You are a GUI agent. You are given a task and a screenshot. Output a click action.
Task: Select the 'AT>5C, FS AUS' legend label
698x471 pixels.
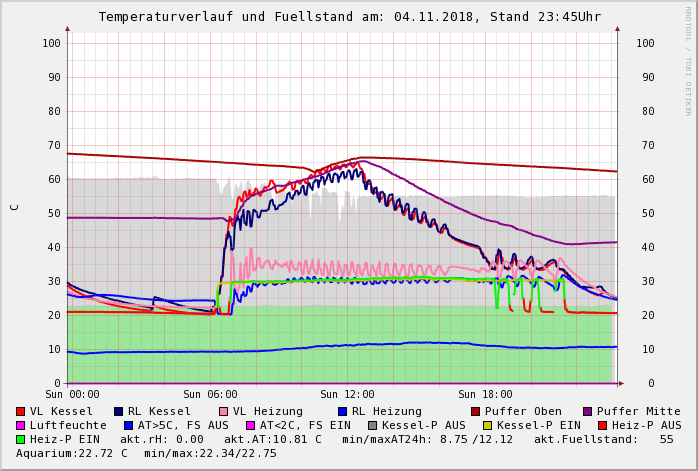183,425
